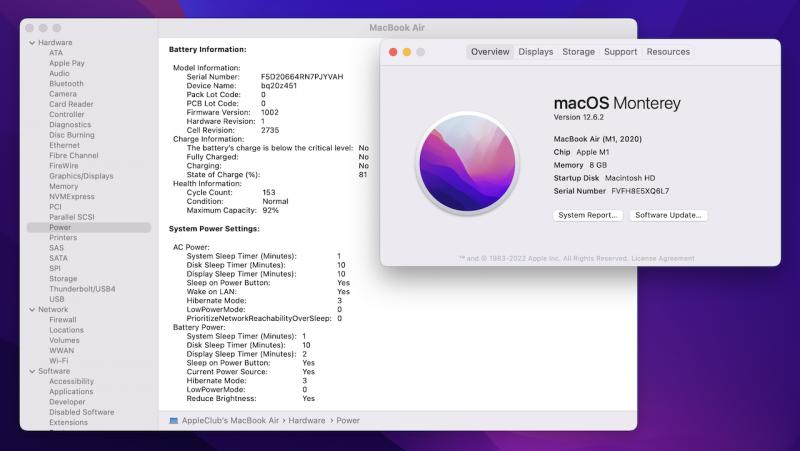Select Bluetooth in the sidebar
This screenshot has width=800, height=451.
tap(66, 84)
